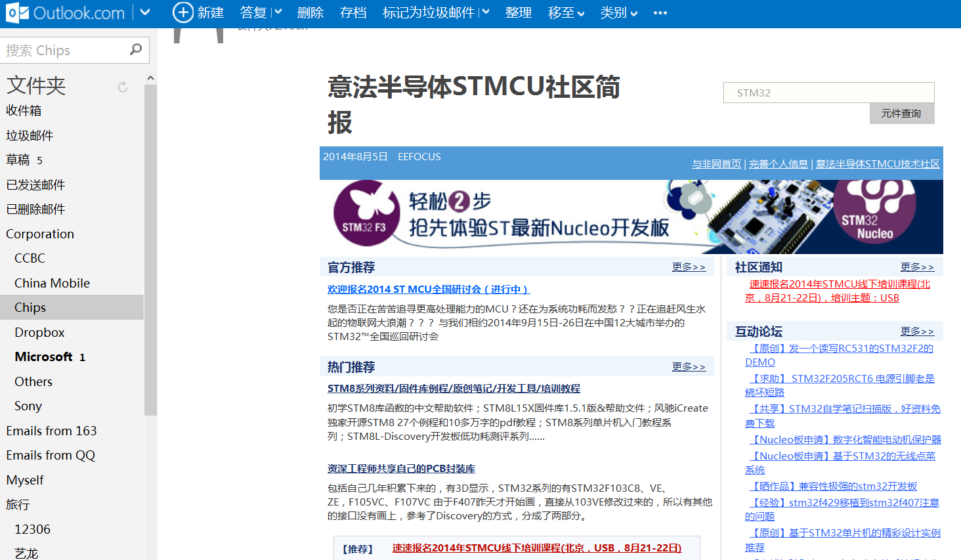The image size is (961, 560).
Task: Open the app switcher chevron beside Outlook.com
Action: point(145,12)
